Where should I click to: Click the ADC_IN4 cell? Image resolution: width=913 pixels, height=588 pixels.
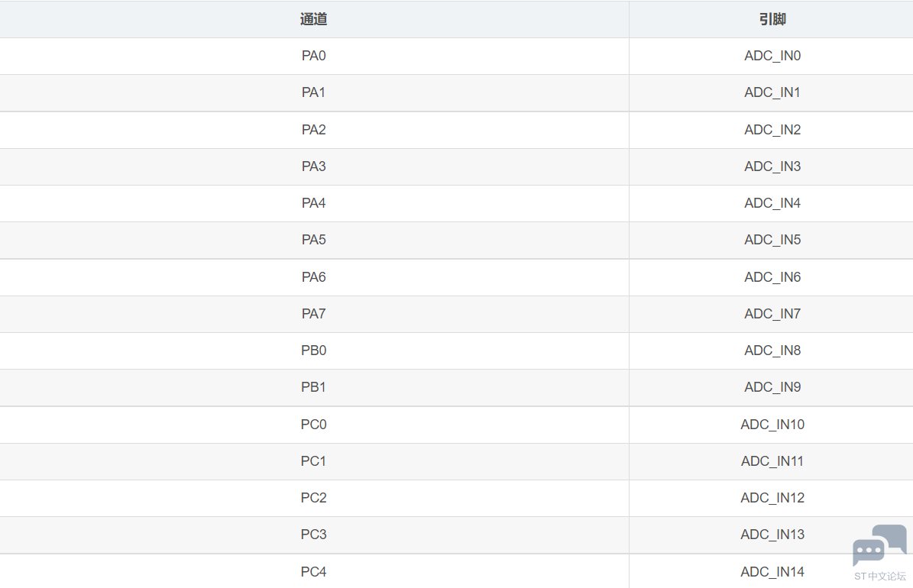(772, 203)
